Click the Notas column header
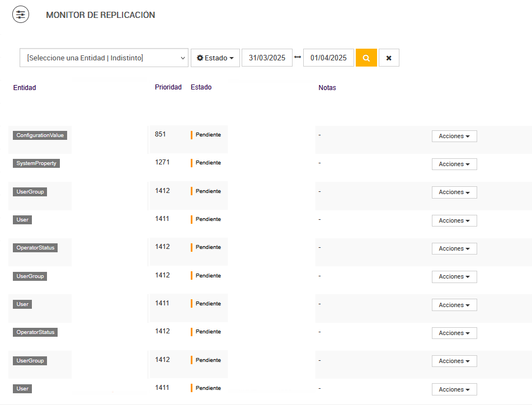Screen dimensions: 532x405 tap(327, 88)
